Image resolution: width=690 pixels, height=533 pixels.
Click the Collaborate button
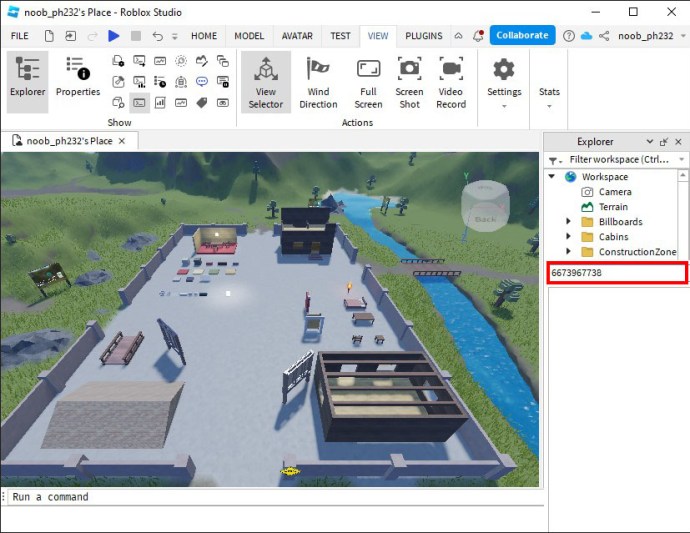coord(521,35)
